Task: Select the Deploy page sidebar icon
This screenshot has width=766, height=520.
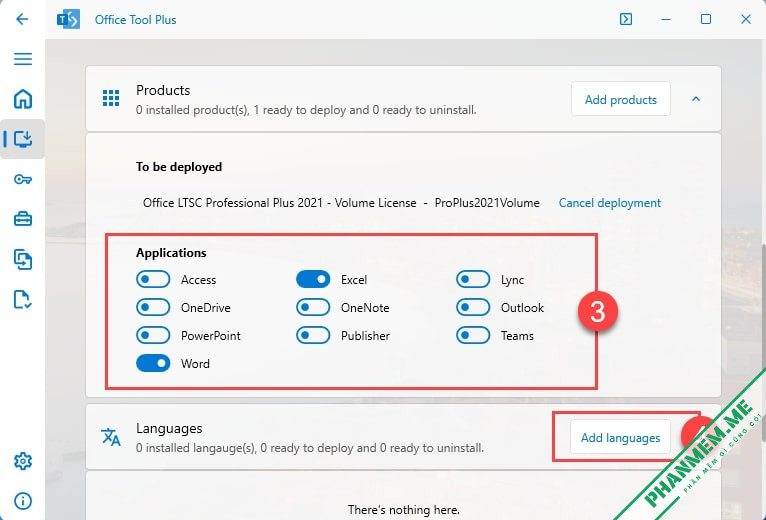Action: click(x=23, y=139)
